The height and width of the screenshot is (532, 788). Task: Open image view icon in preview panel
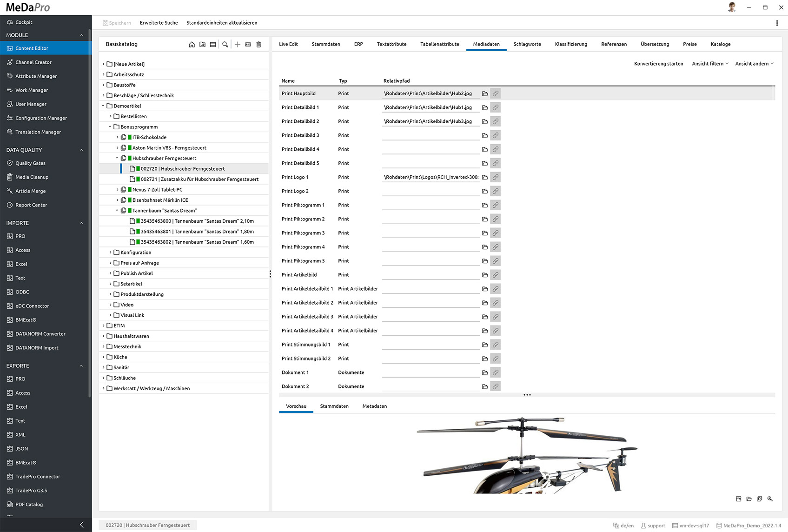coord(738,499)
